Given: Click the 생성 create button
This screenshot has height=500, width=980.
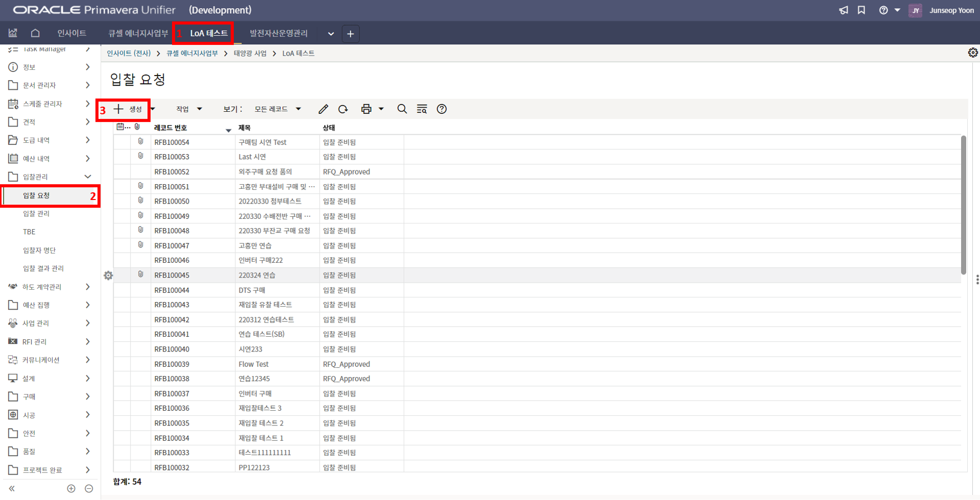Looking at the screenshot, I should [128, 109].
